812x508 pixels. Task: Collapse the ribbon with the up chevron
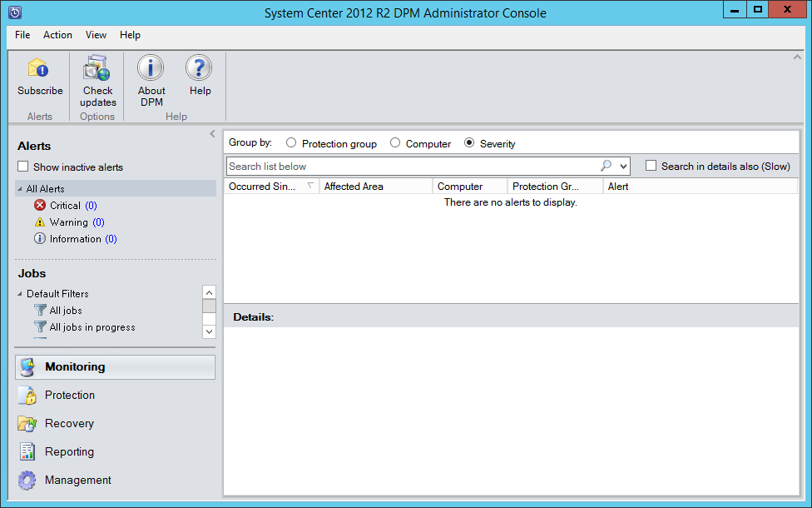point(797,57)
